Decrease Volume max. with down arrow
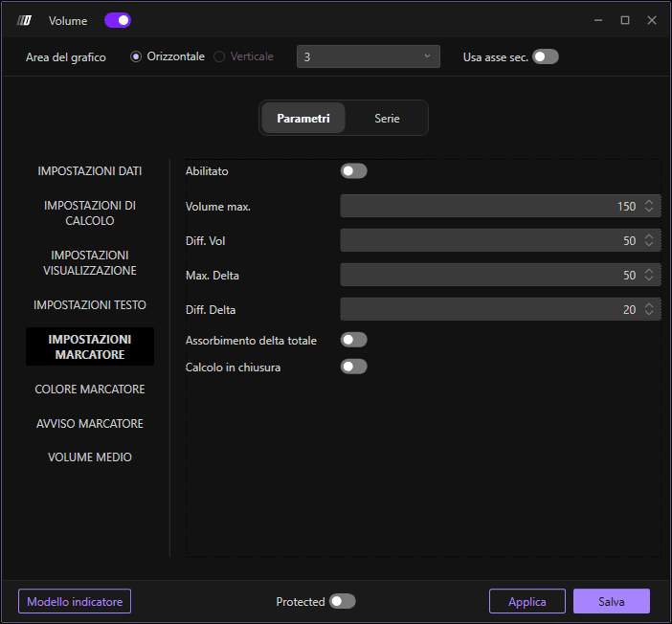Image resolution: width=672 pixels, height=624 pixels. (649, 210)
